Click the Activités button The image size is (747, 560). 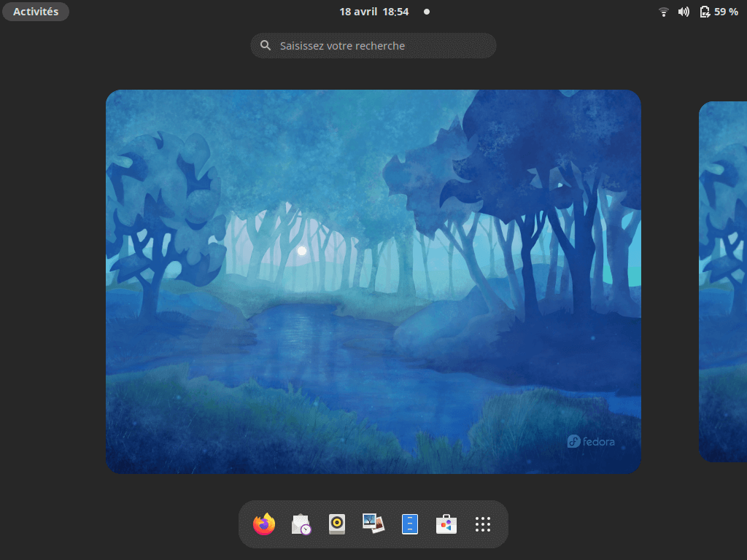(x=36, y=12)
